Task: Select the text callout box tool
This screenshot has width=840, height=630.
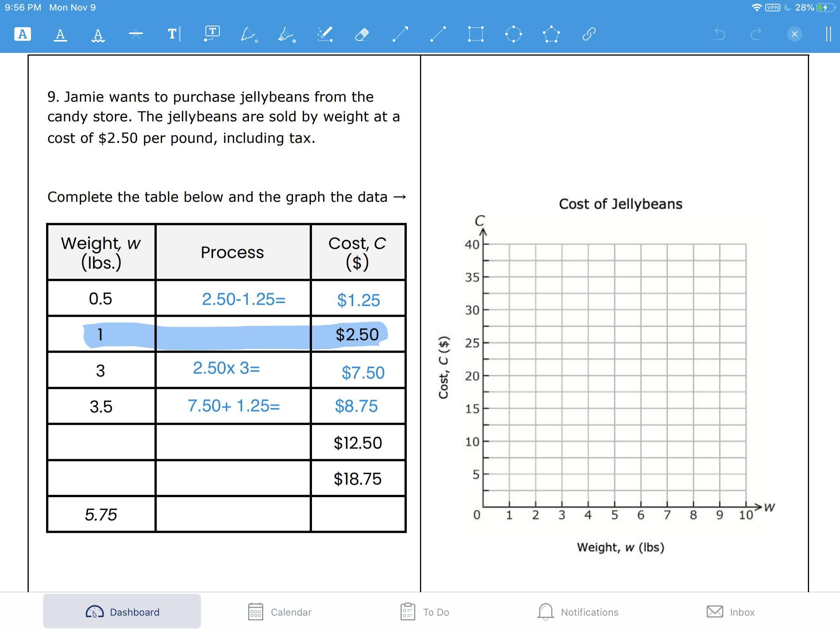Action: (212, 33)
